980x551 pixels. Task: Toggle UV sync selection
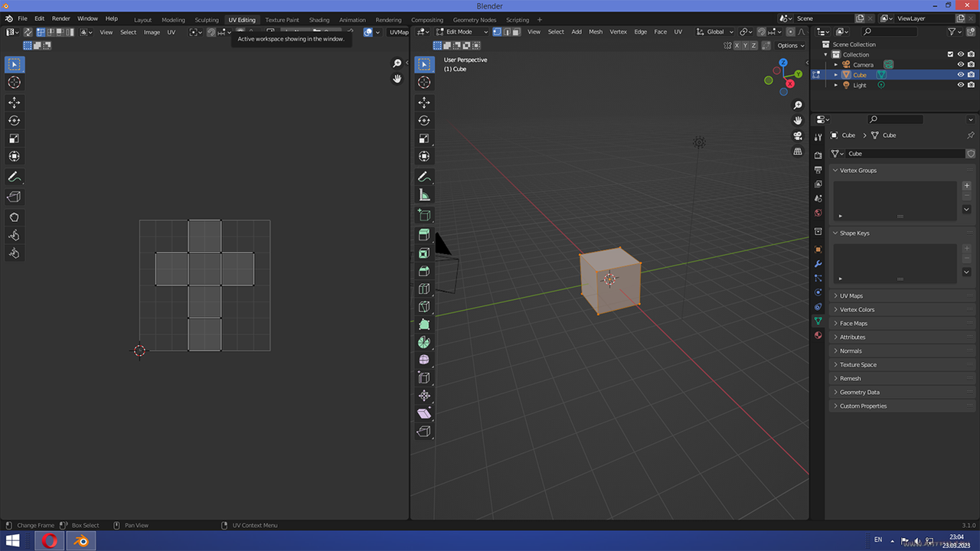click(28, 31)
